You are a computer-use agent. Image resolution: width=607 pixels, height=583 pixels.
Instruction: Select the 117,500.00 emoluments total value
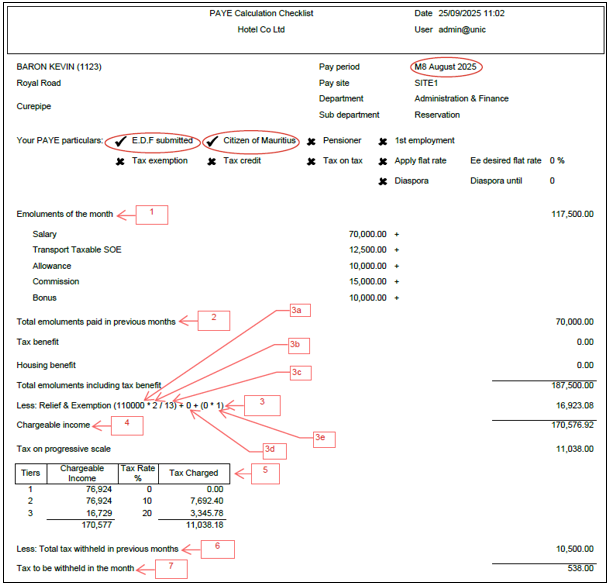(x=572, y=214)
